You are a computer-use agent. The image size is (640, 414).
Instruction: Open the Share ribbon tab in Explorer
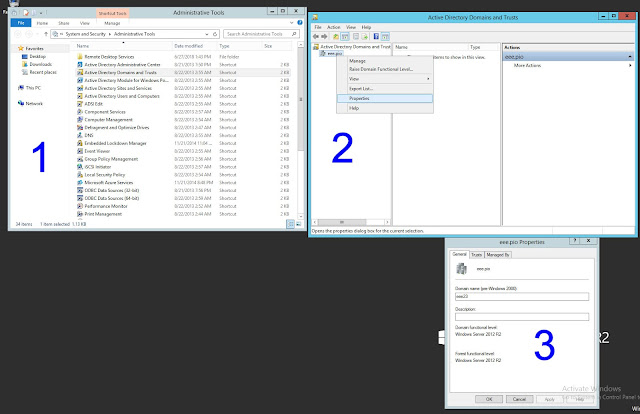[x=64, y=23]
